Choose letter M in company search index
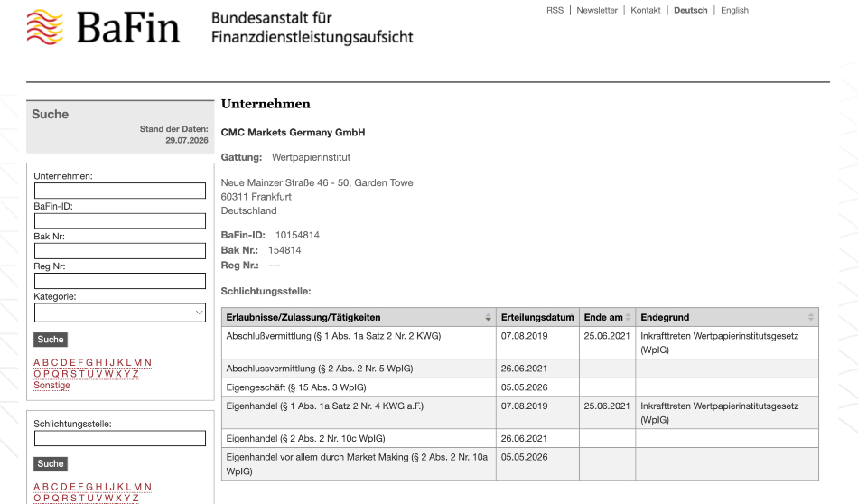The width and height of the screenshot is (858, 504). tap(138, 363)
